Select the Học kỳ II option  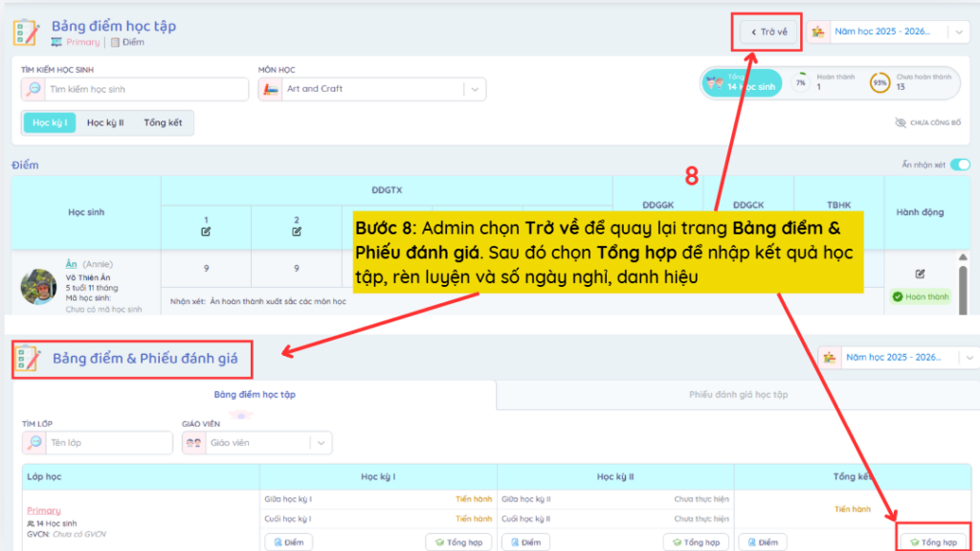coord(105,122)
